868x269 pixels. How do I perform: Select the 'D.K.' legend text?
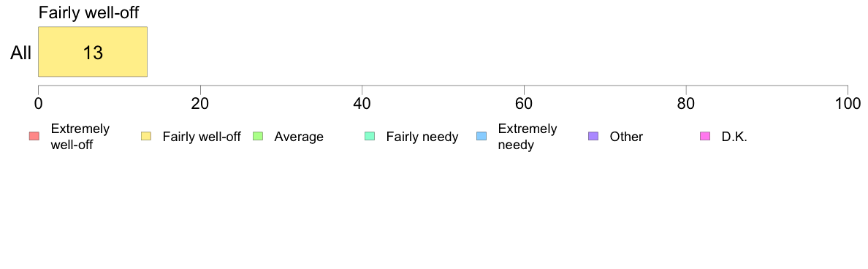tap(734, 137)
